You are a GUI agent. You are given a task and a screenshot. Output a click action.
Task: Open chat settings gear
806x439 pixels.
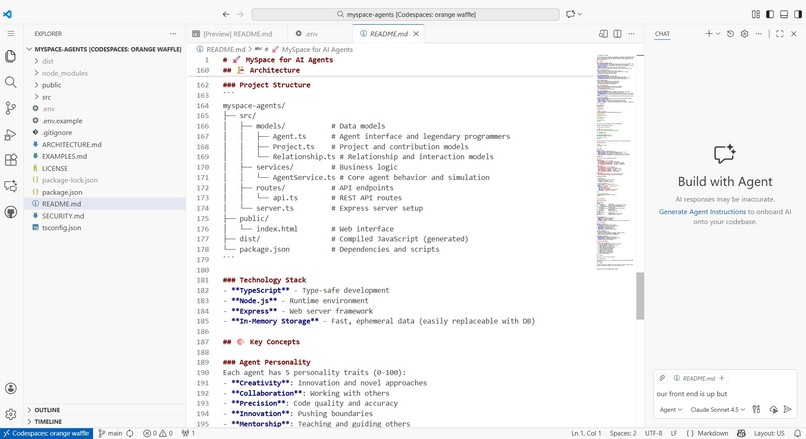(744, 33)
